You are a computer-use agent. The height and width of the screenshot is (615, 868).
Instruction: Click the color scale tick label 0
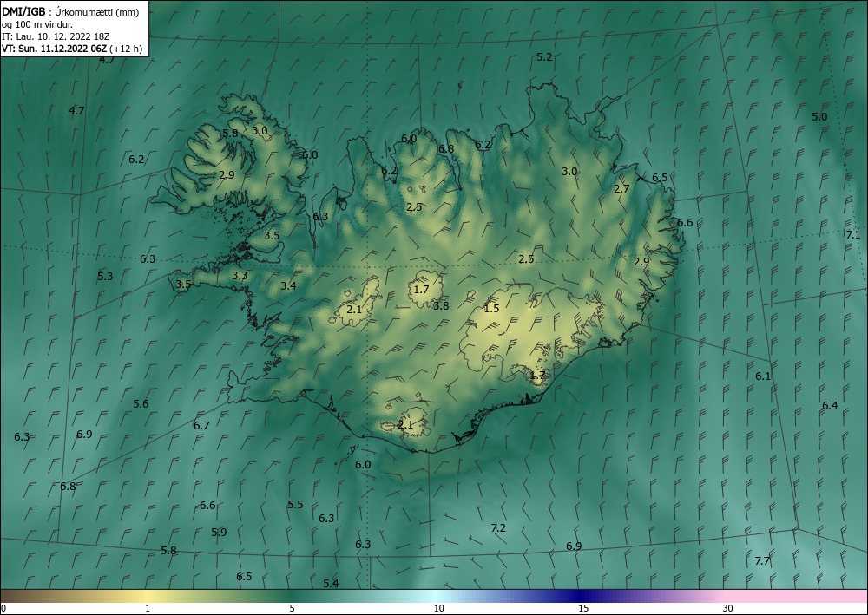tap(3, 608)
